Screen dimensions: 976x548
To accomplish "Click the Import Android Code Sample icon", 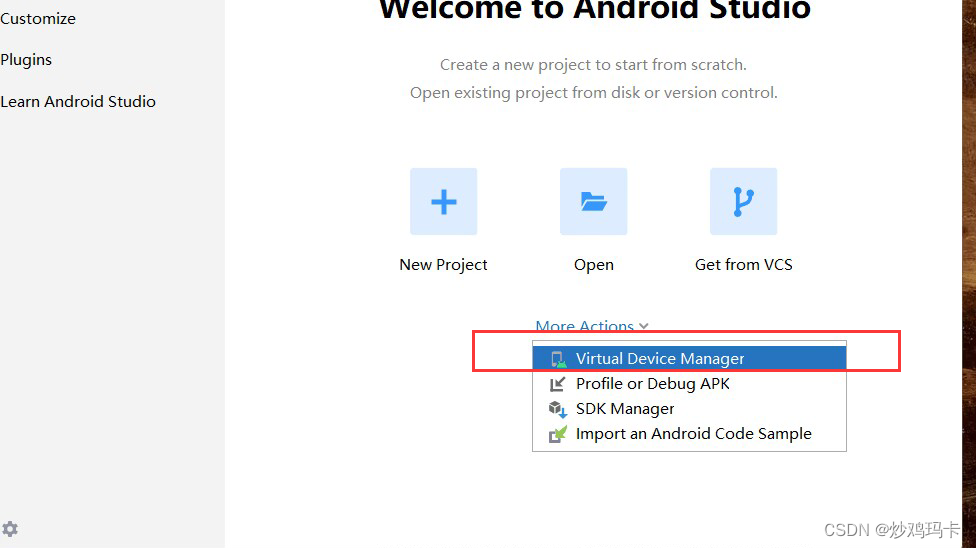I will [558, 434].
